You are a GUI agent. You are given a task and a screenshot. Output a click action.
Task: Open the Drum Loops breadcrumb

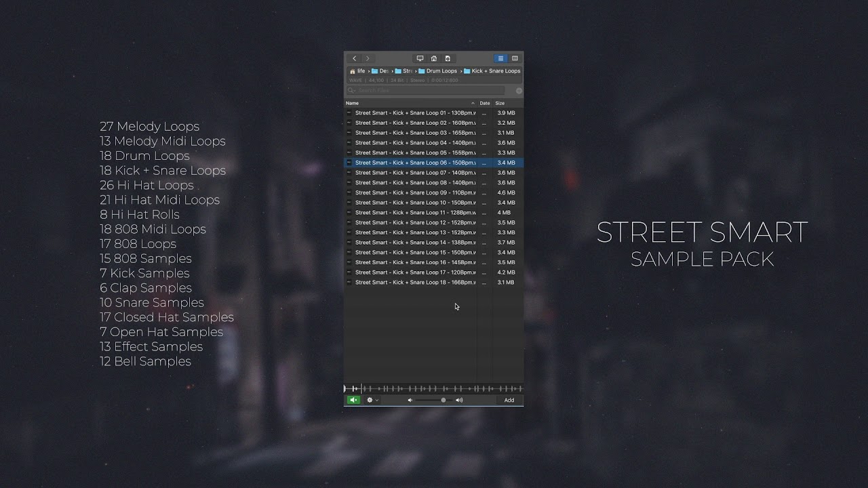pos(437,70)
